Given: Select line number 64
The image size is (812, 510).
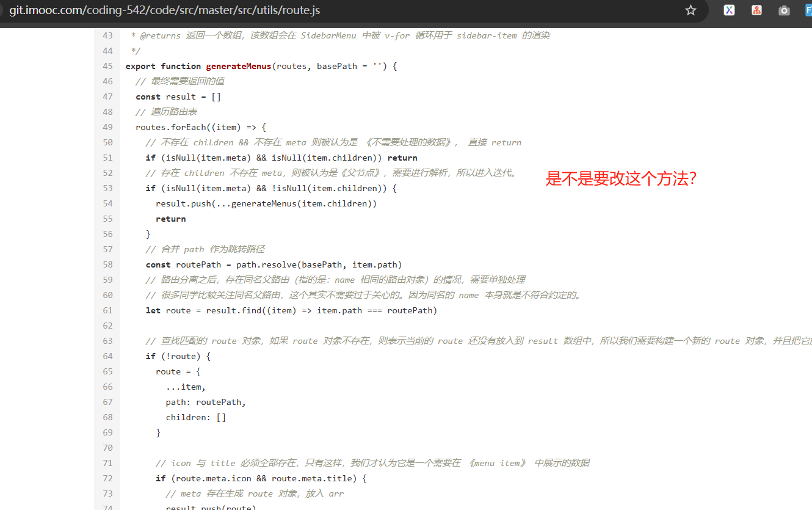Looking at the screenshot, I should (107, 356).
